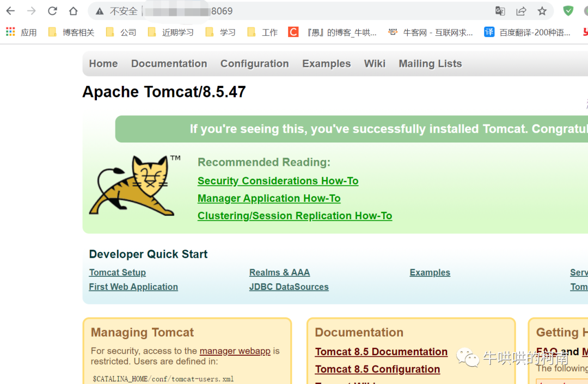Click the Apache Tomcat/8.5.47 heading

[x=164, y=92]
